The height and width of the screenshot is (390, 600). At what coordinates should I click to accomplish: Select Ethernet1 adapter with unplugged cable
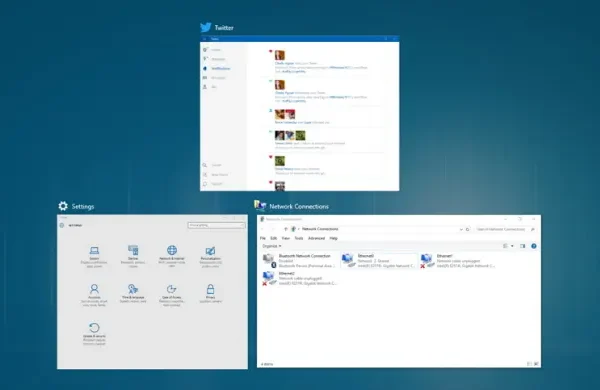coord(458,261)
